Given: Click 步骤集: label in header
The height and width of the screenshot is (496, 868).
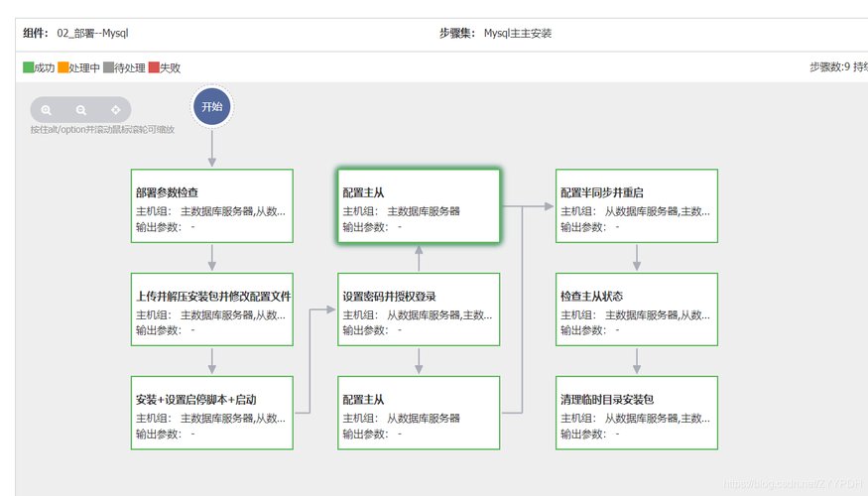Looking at the screenshot, I should (x=457, y=33).
